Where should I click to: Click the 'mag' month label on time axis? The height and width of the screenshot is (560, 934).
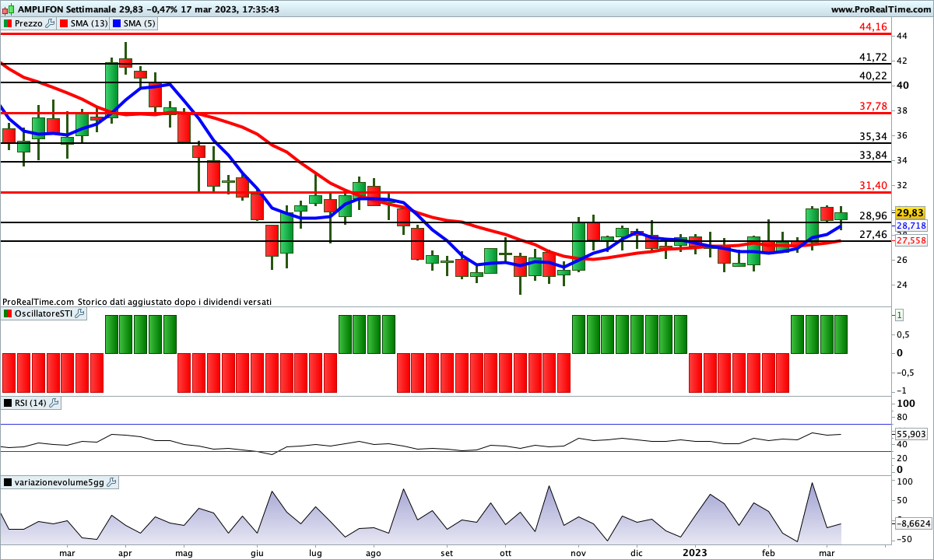(184, 553)
